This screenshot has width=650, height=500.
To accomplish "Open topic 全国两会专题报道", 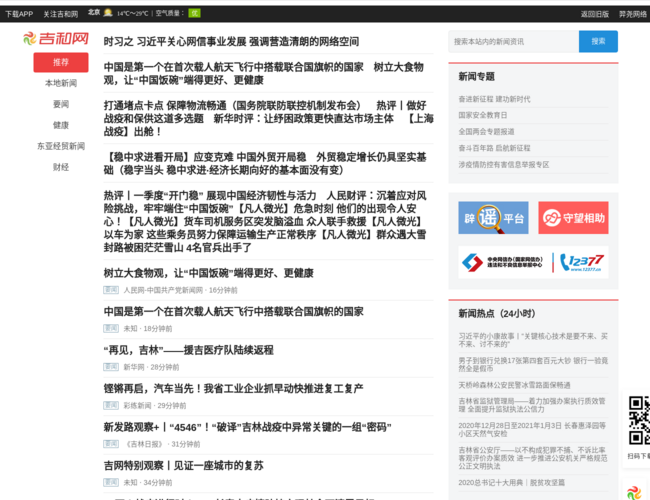I will [486, 132].
